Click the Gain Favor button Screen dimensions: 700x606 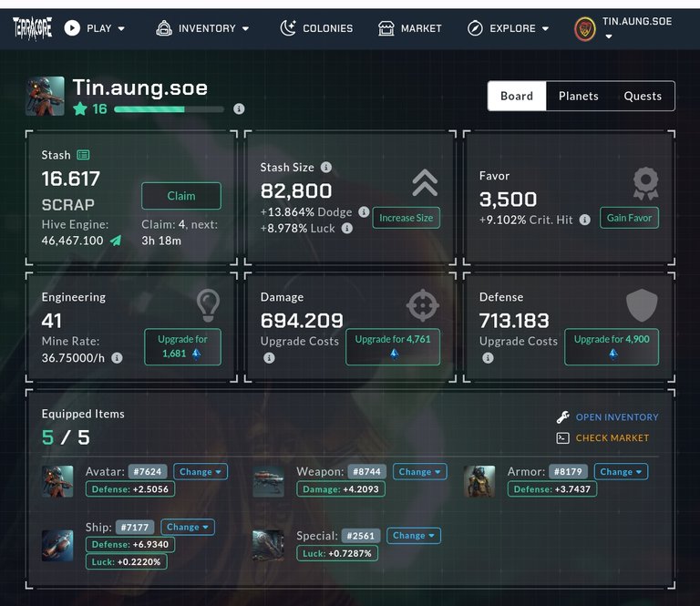point(629,218)
